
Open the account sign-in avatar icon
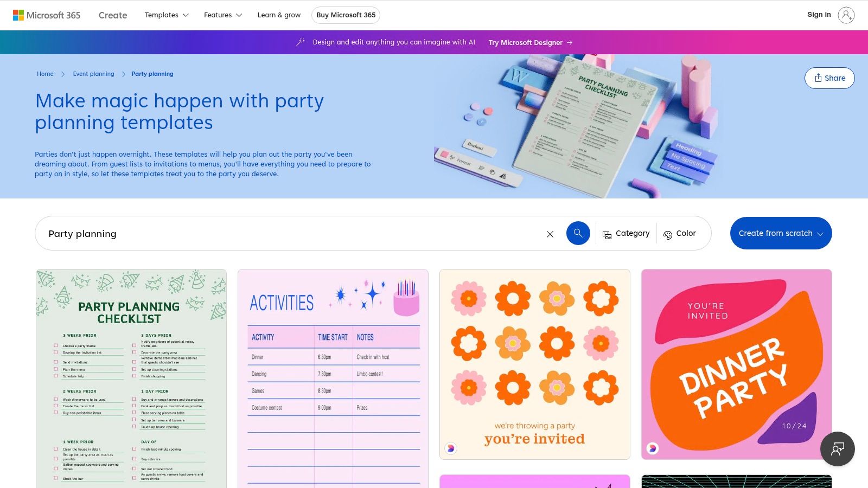click(x=846, y=15)
